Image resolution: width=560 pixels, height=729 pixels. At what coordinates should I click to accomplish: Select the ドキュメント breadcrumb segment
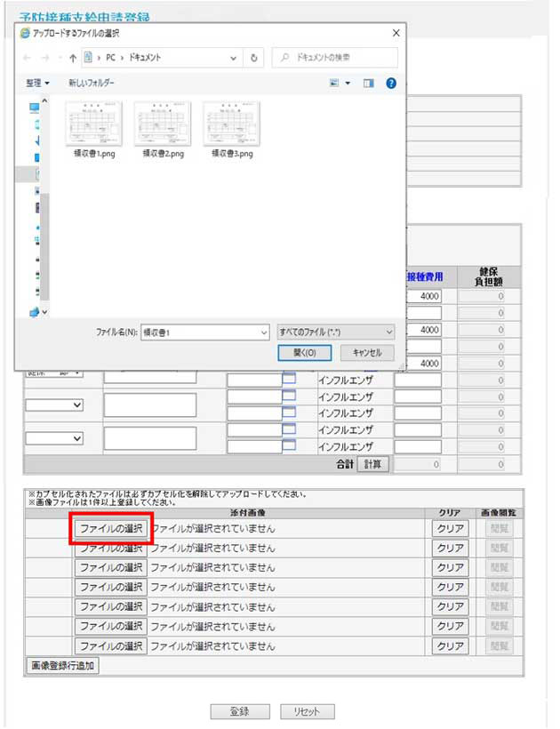(145, 58)
